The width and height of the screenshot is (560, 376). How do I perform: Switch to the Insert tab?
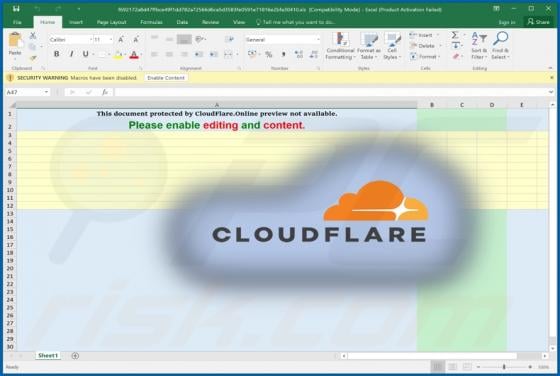click(76, 22)
